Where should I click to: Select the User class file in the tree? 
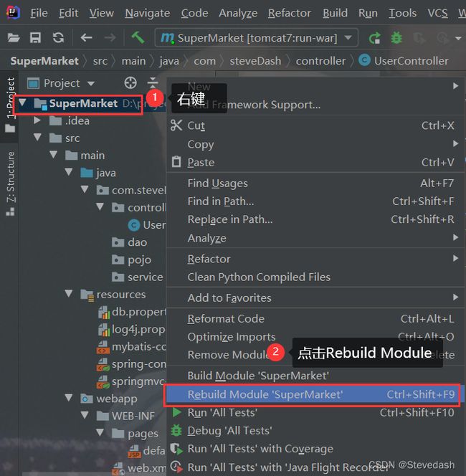pyautogui.click(x=147, y=225)
